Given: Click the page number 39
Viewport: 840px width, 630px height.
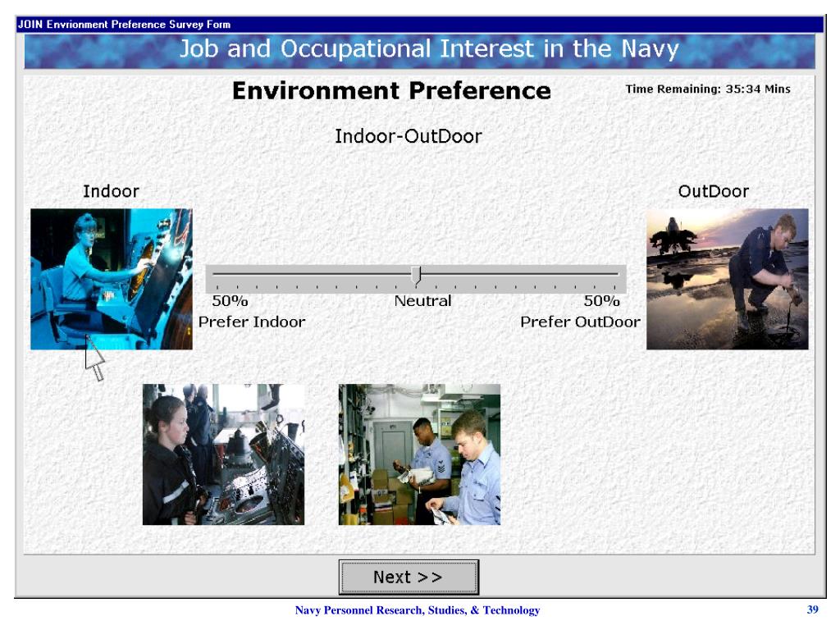Looking at the screenshot, I should pos(813,609).
